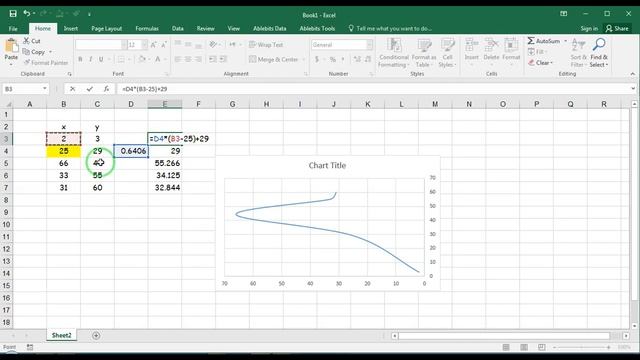The height and width of the screenshot is (360, 640).
Task: Click the Borders icon
Action: tap(121, 59)
